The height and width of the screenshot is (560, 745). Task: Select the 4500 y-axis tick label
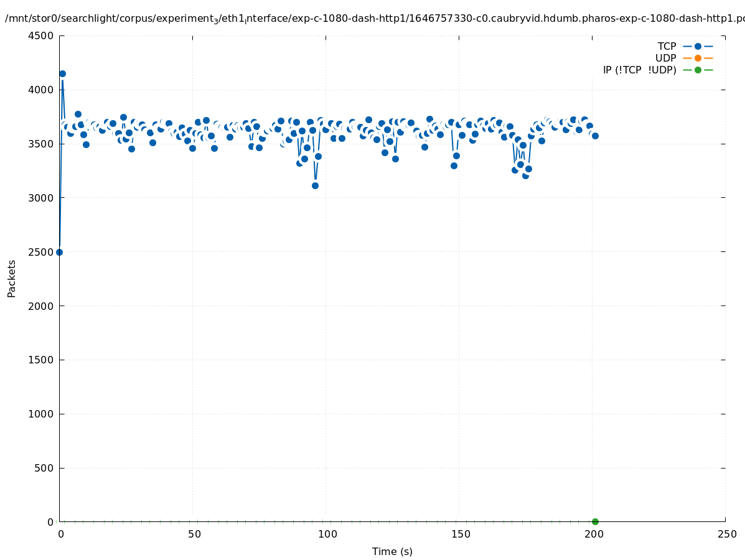tap(41, 36)
